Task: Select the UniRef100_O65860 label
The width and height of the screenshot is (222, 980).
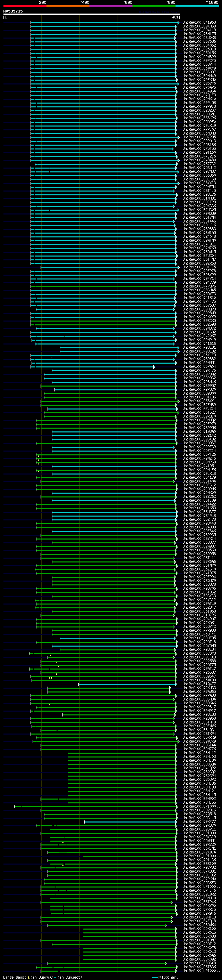Action: point(199,175)
